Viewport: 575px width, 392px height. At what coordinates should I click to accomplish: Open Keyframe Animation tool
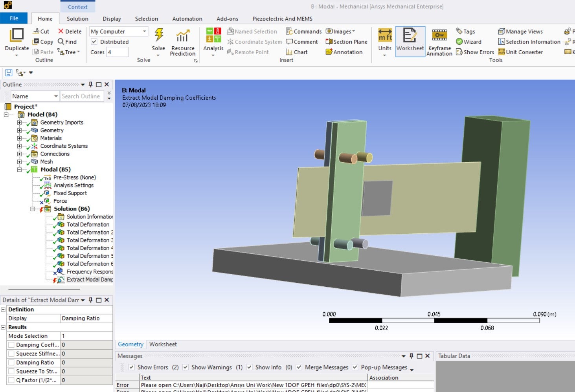point(439,42)
